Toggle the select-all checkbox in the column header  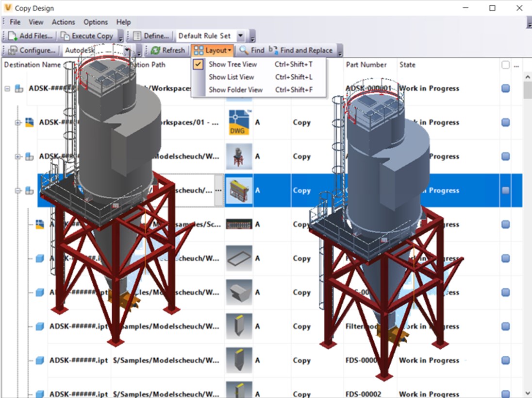coord(505,65)
